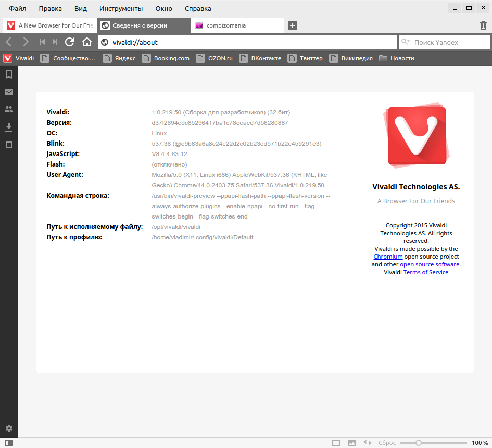Viewport: 492px width, 448px height.
Task: Open page actions in the status bar
Action: [368, 442]
